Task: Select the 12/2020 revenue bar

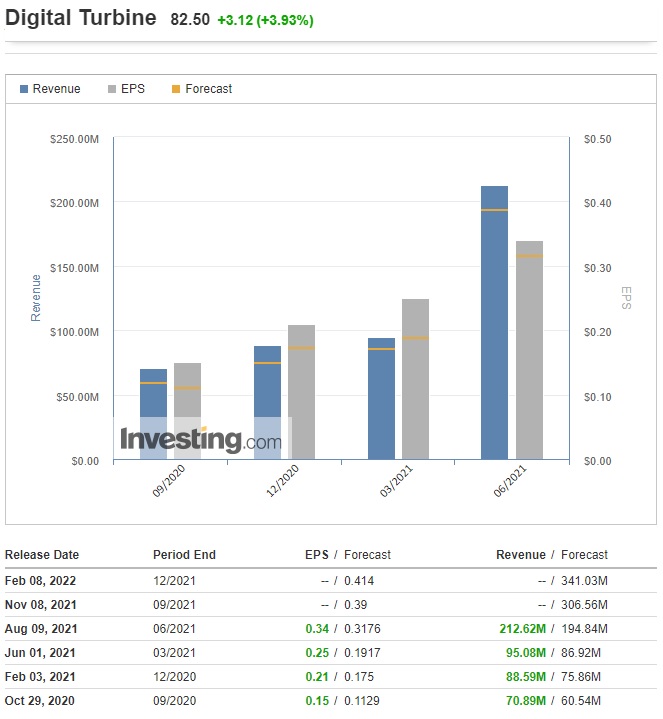Action: tap(267, 403)
